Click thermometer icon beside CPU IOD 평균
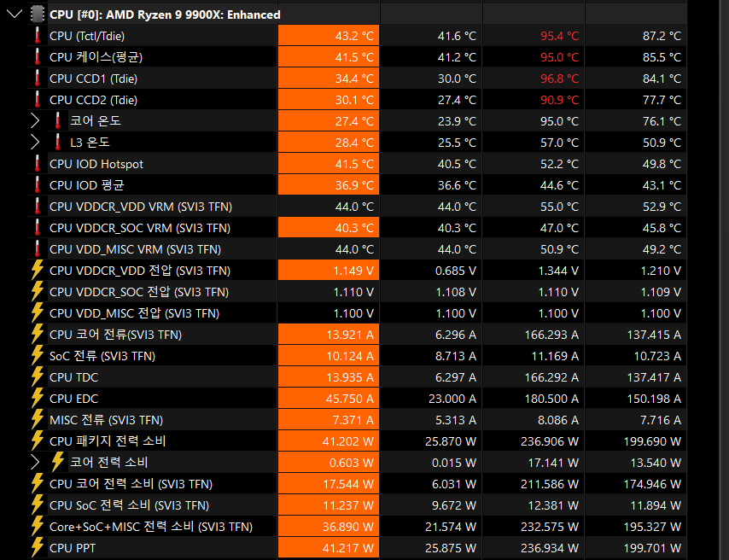729x560 pixels. 38,185
